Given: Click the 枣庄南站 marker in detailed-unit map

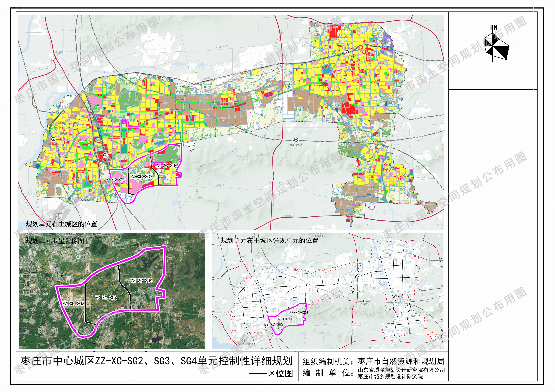Looking at the screenshot, I should click(x=364, y=301).
